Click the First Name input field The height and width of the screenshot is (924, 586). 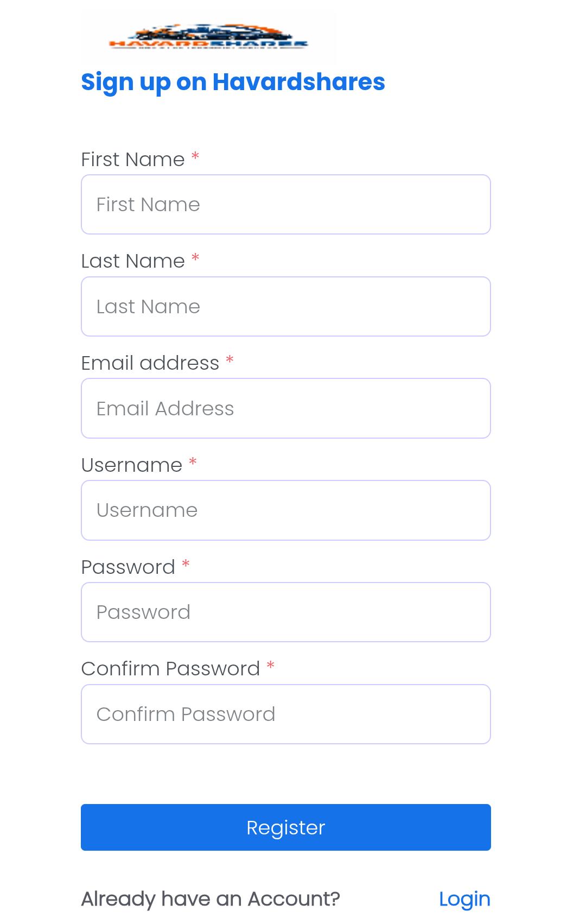pyautogui.click(x=285, y=204)
